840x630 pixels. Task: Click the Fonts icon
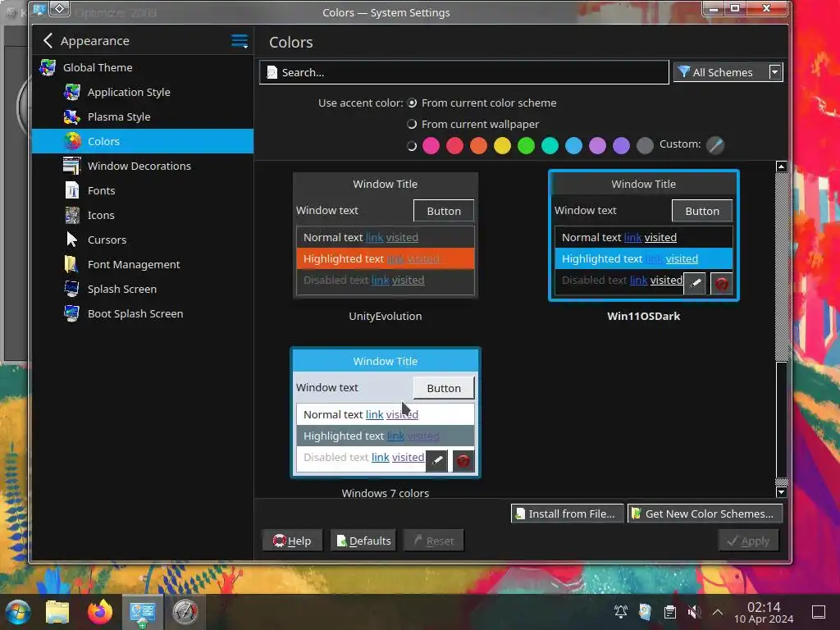[x=72, y=190]
